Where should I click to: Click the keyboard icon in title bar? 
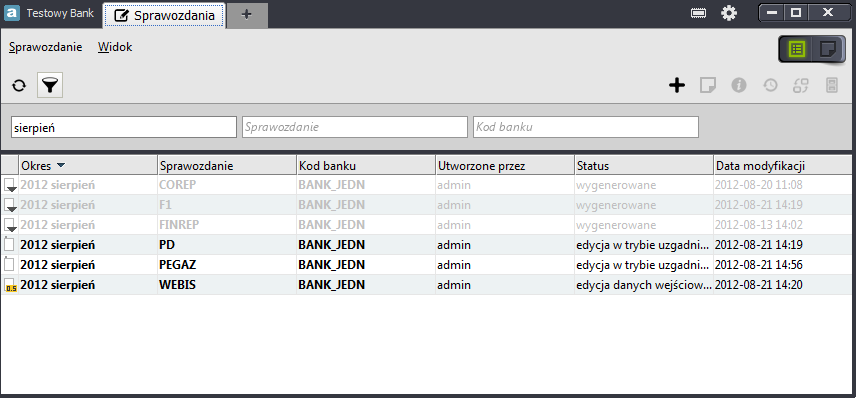pyautogui.click(x=699, y=13)
